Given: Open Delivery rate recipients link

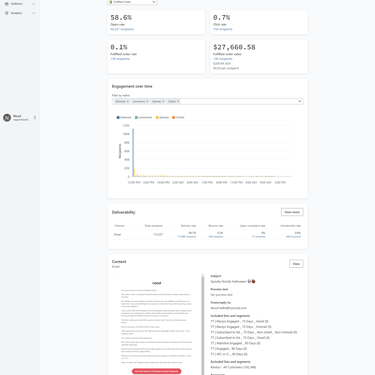Looking at the screenshot, I should pos(186,237).
